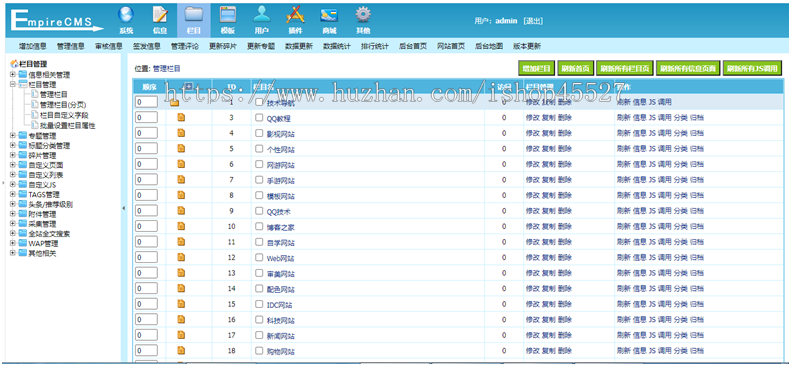This screenshot has width=791, height=366.
Task: Tick the checkbox for 科技网站
Action: [x=259, y=320]
